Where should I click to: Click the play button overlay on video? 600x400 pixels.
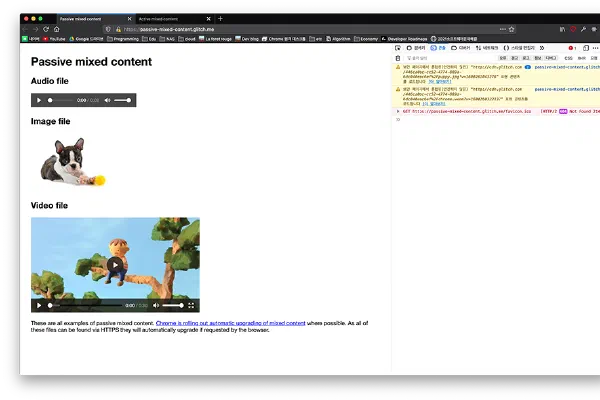point(115,265)
